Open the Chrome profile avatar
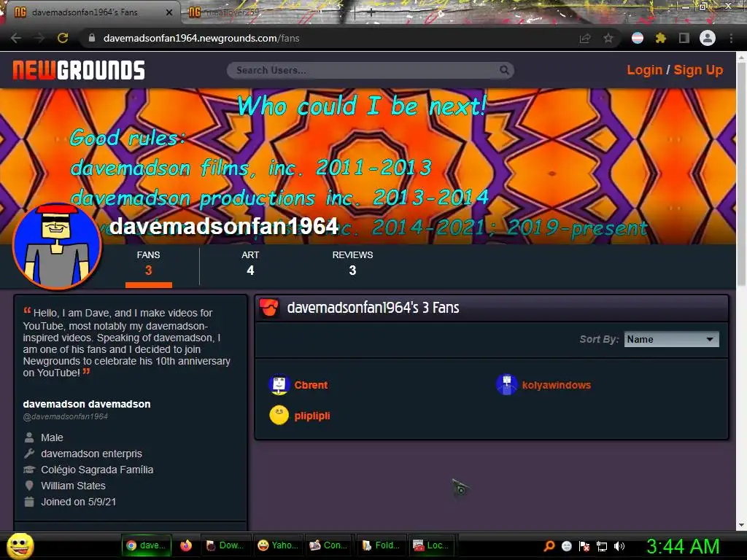The image size is (747, 560). (708, 38)
